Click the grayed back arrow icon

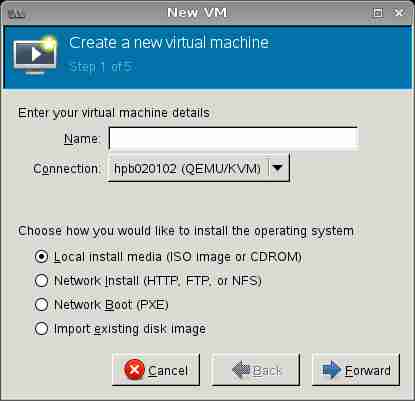point(241,369)
